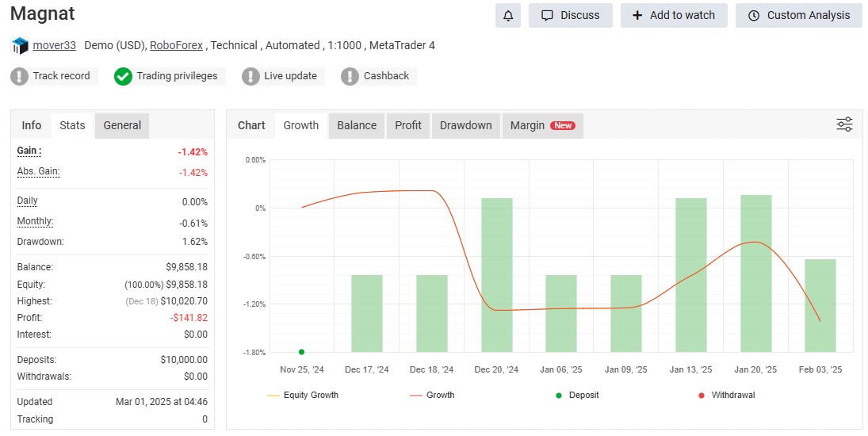Screen dimensions: 868x436
Task: Click the Monthly label
Action: click(x=36, y=221)
